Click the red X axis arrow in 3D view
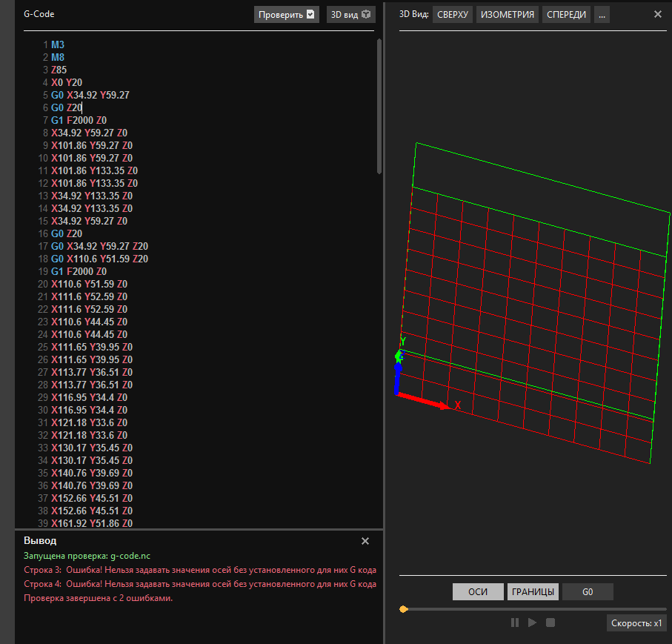The image size is (672, 644). point(424,400)
